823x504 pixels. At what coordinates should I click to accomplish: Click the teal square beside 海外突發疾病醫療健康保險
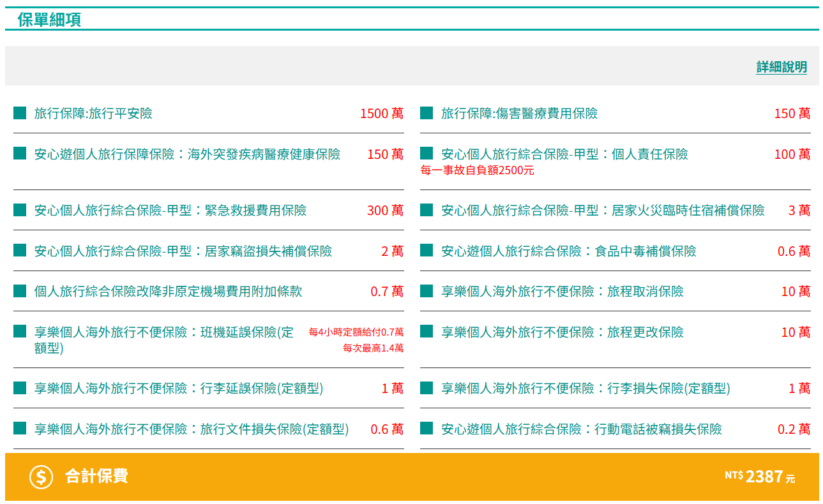[20, 154]
